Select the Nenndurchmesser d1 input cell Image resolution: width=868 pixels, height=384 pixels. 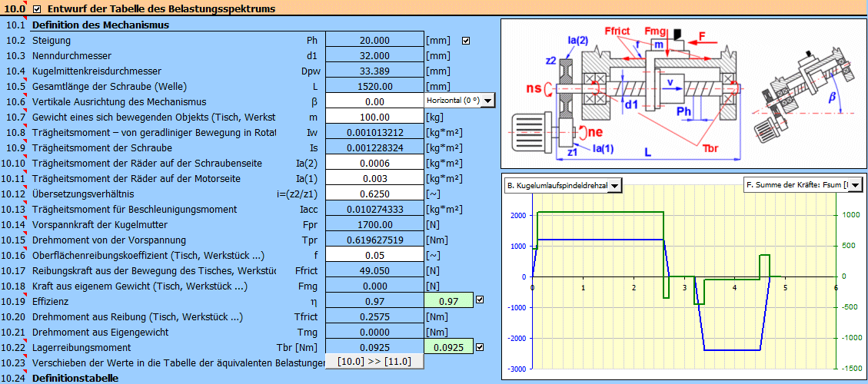pyautogui.click(x=374, y=55)
